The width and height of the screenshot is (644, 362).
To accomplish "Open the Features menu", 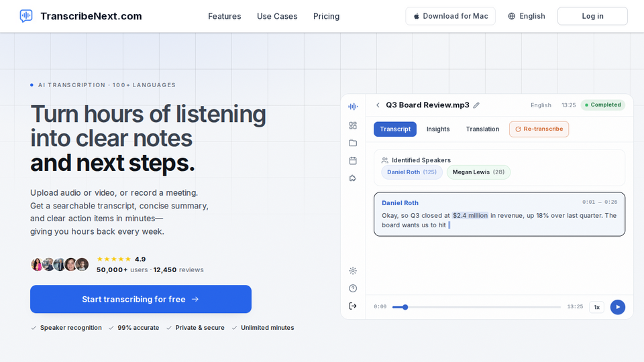I will click(x=224, y=16).
